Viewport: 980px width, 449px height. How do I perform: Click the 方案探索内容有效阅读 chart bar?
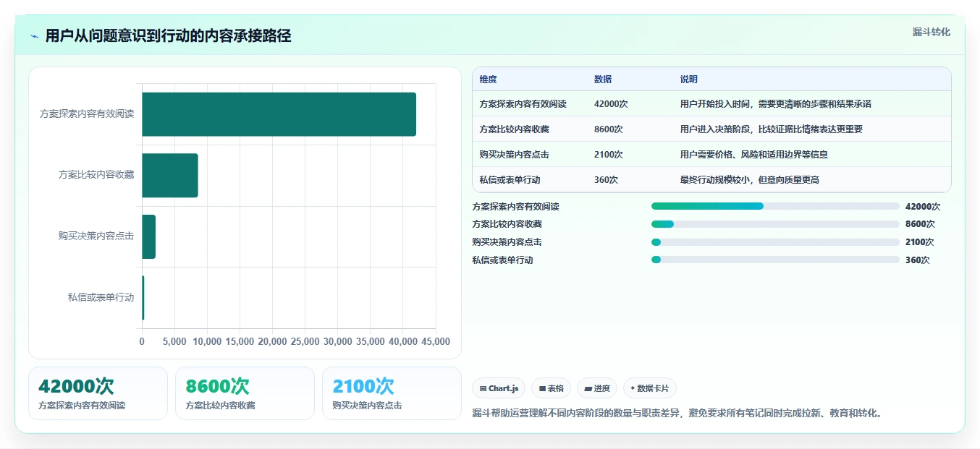pyautogui.click(x=279, y=114)
